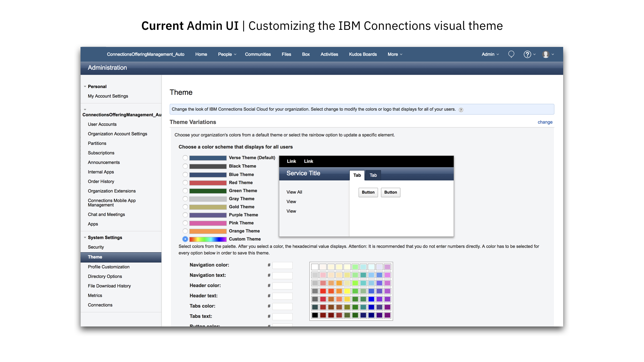The height and width of the screenshot is (362, 644).
Task: Open Apps in sidebar
Action: click(93, 224)
